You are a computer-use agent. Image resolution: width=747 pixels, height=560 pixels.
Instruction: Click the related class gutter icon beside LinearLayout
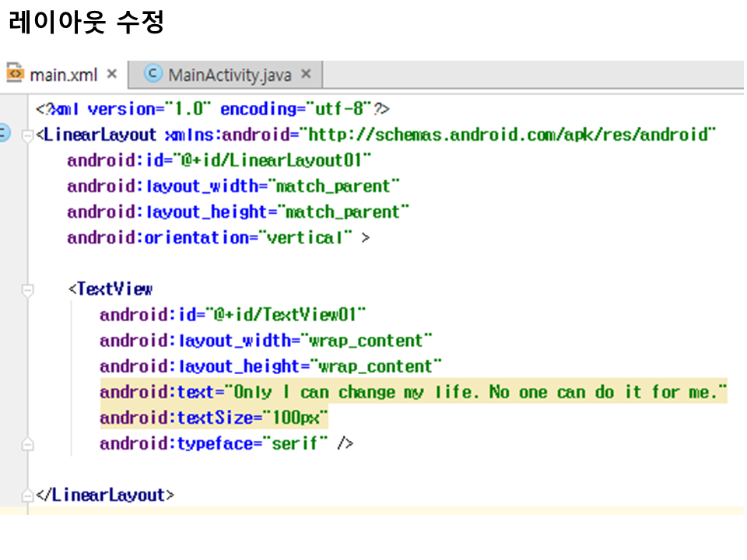(x=4, y=135)
